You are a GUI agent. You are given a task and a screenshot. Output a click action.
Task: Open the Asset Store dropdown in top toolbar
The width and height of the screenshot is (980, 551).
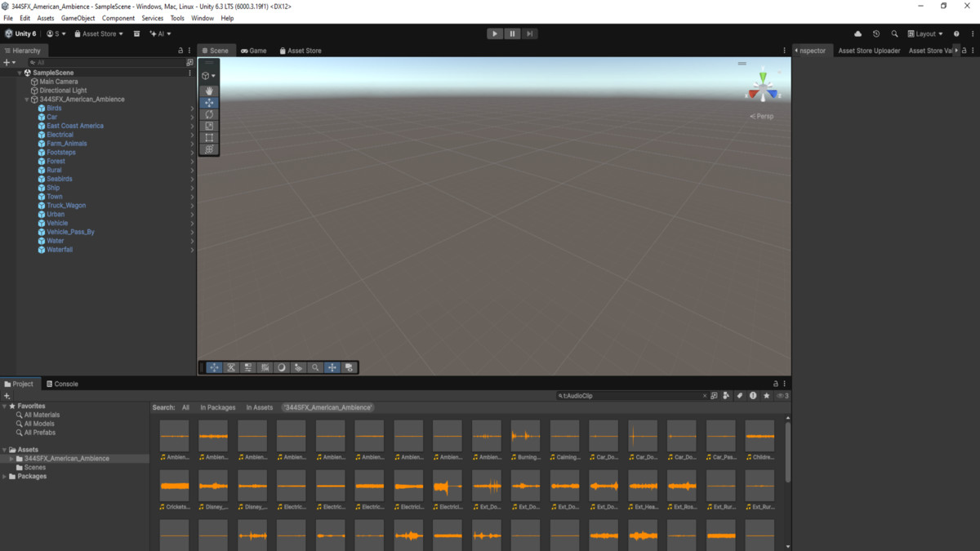tap(99, 34)
